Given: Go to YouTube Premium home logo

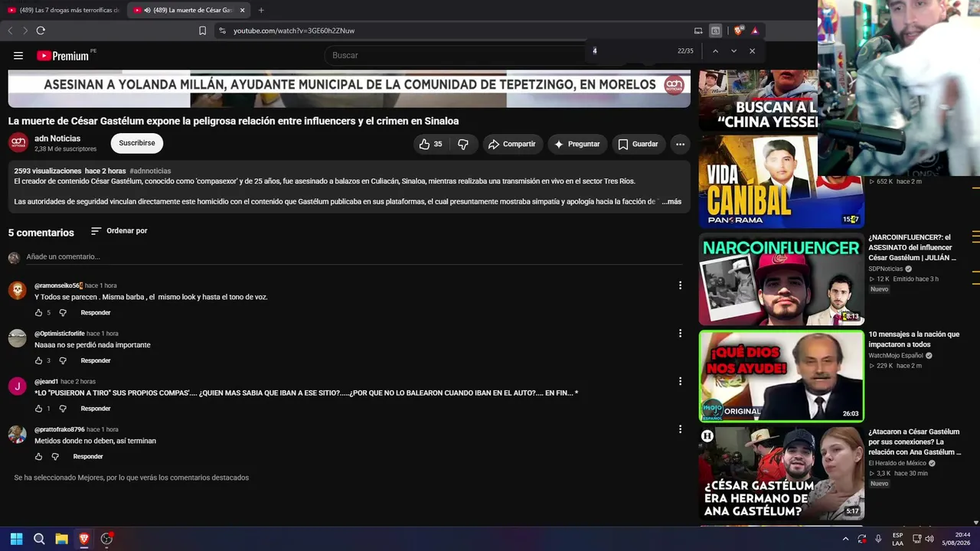Looking at the screenshot, I should tap(64, 55).
